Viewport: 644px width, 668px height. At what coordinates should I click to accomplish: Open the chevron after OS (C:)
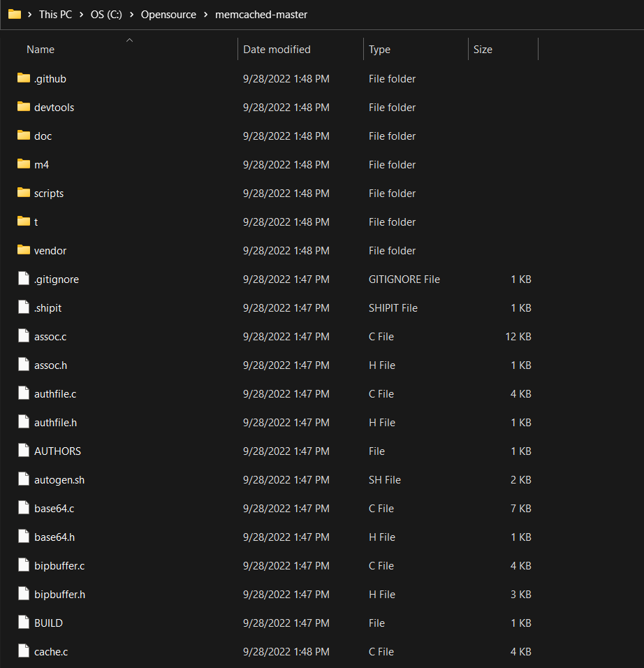click(131, 15)
